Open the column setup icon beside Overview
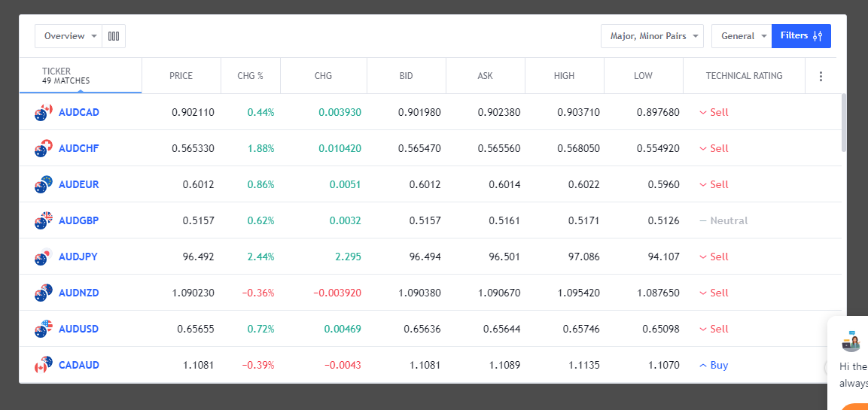 (x=114, y=36)
